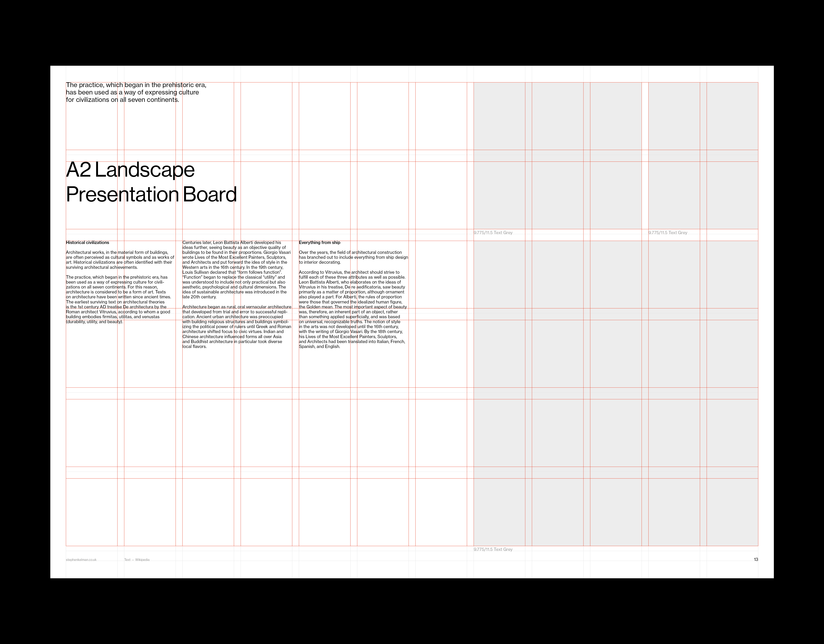
Task: Click page number 13
Action: coord(756,559)
